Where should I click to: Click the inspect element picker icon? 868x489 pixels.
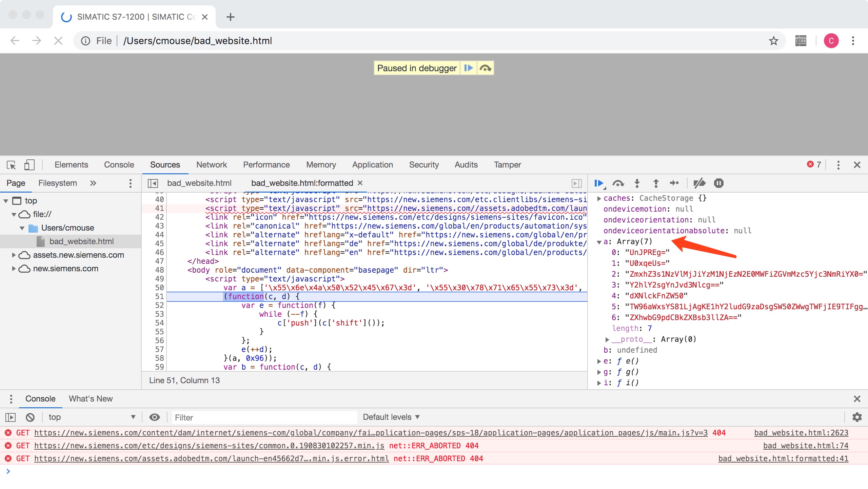click(11, 165)
